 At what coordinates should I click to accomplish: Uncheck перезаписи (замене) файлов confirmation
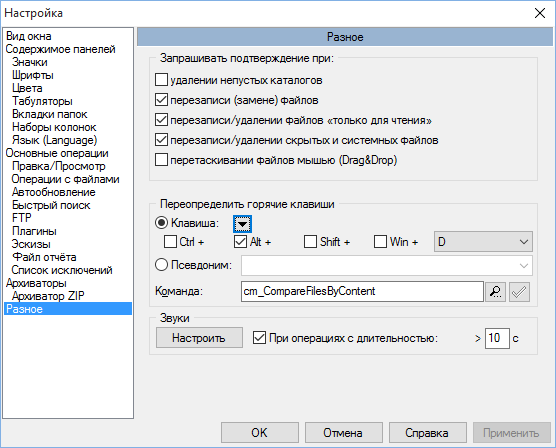[x=161, y=100]
